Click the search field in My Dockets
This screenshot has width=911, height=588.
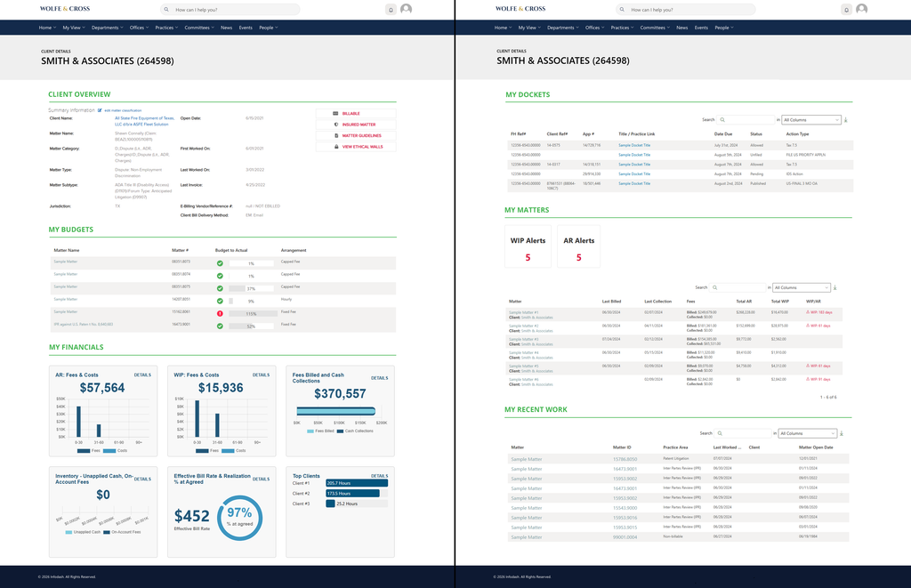746,120
